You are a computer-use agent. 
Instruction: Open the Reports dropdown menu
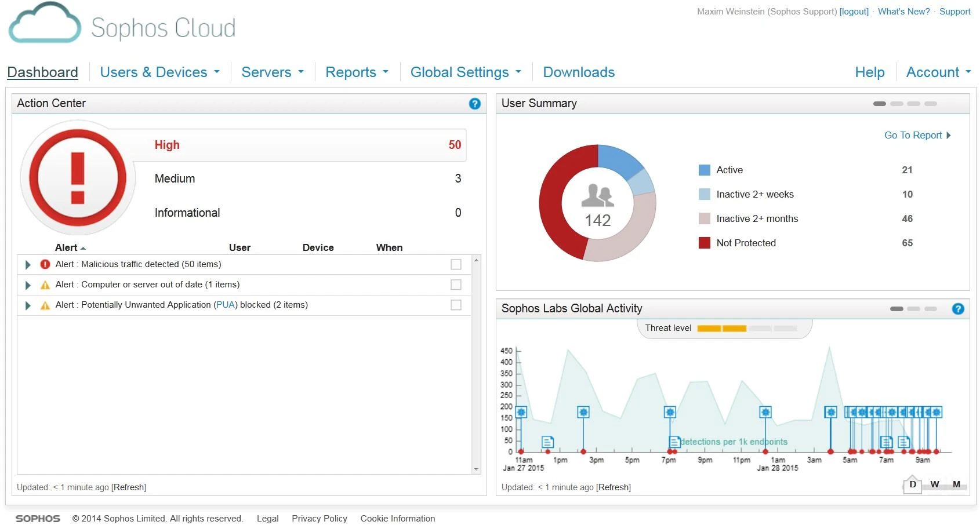(x=357, y=72)
